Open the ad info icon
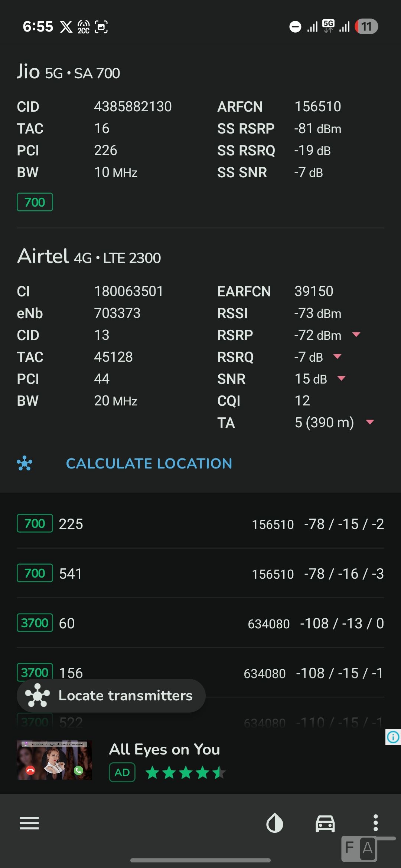The width and height of the screenshot is (401, 868). (393, 737)
